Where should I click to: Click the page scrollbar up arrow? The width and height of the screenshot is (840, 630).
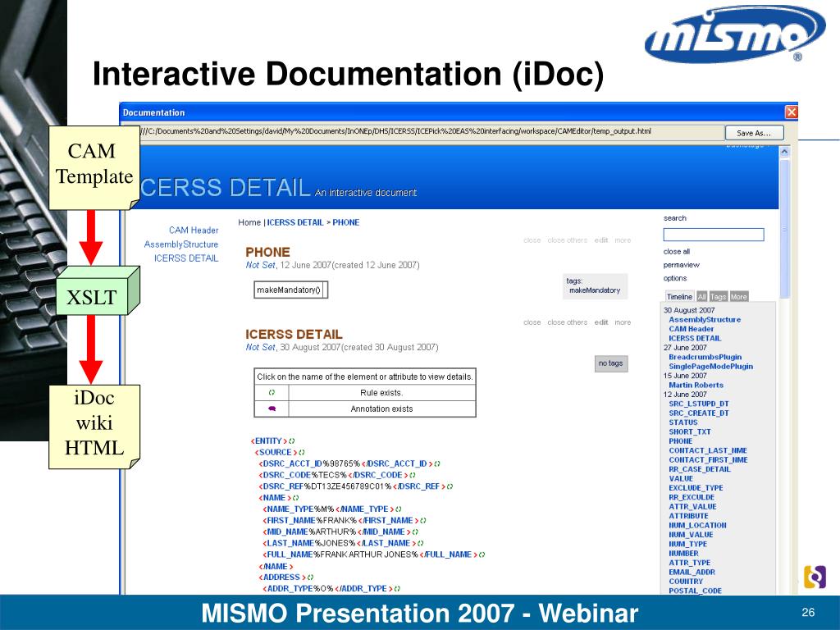tap(784, 152)
